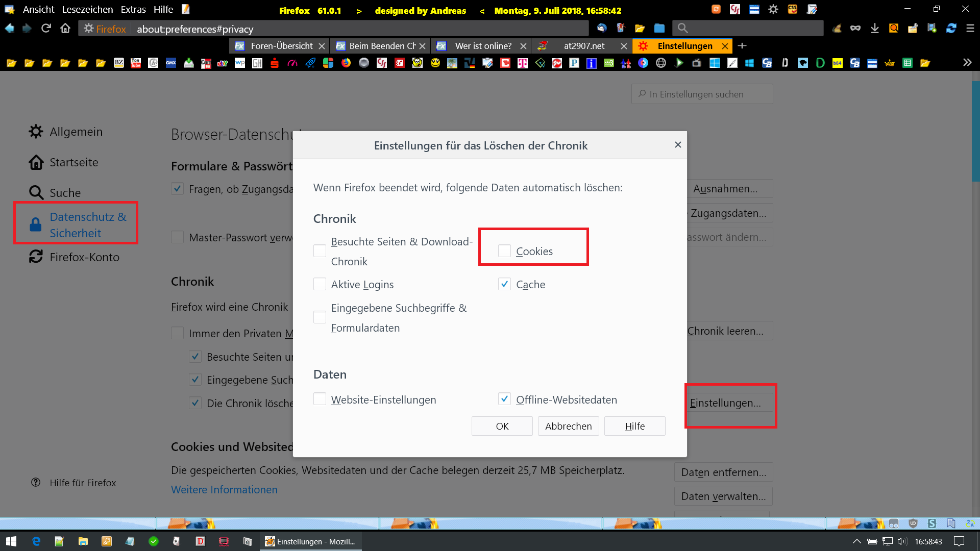Uncheck the Cache checkbox
980x551 pixels.
pos(504,284)
